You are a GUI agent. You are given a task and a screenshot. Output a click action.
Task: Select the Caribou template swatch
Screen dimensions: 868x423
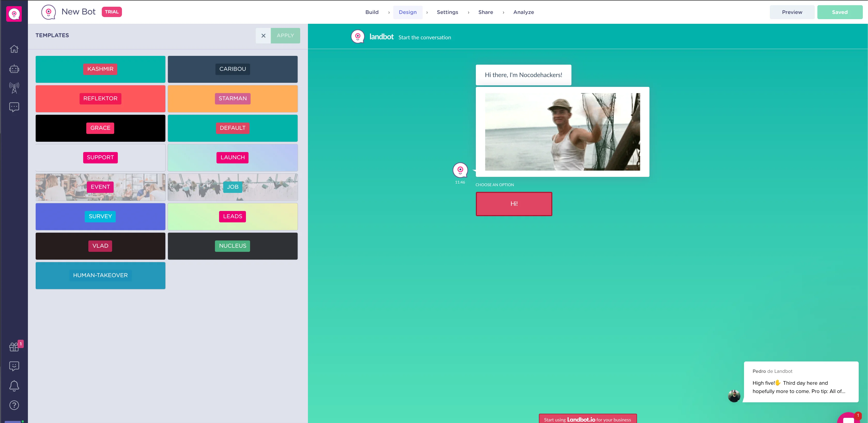coord(233,69)
